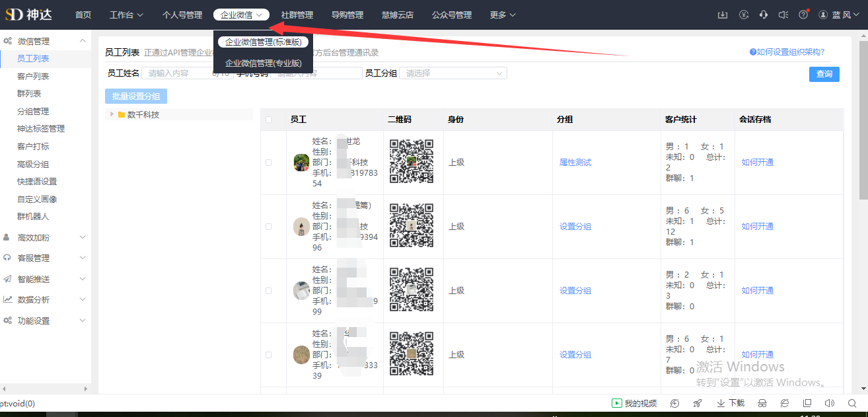Viewport: 868px width, 417px height.
Task: Open 公众号管理 in the top navigation
Action: [452, 15]
